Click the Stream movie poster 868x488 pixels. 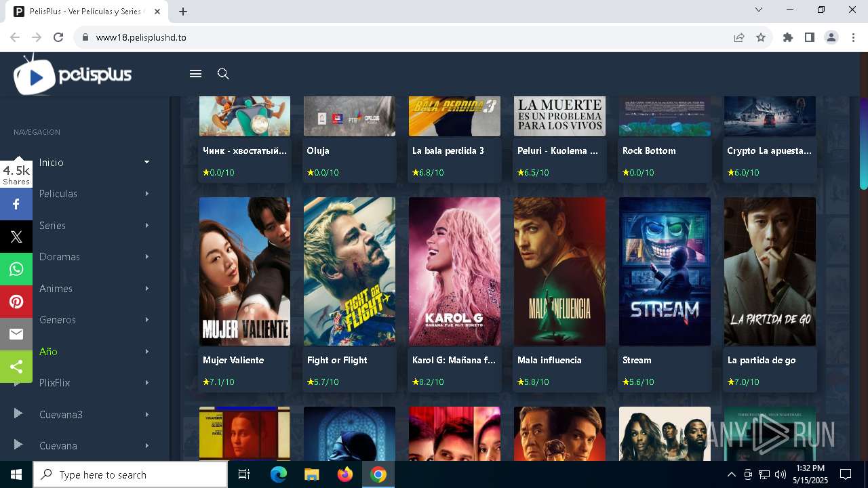tap(665, 271)
